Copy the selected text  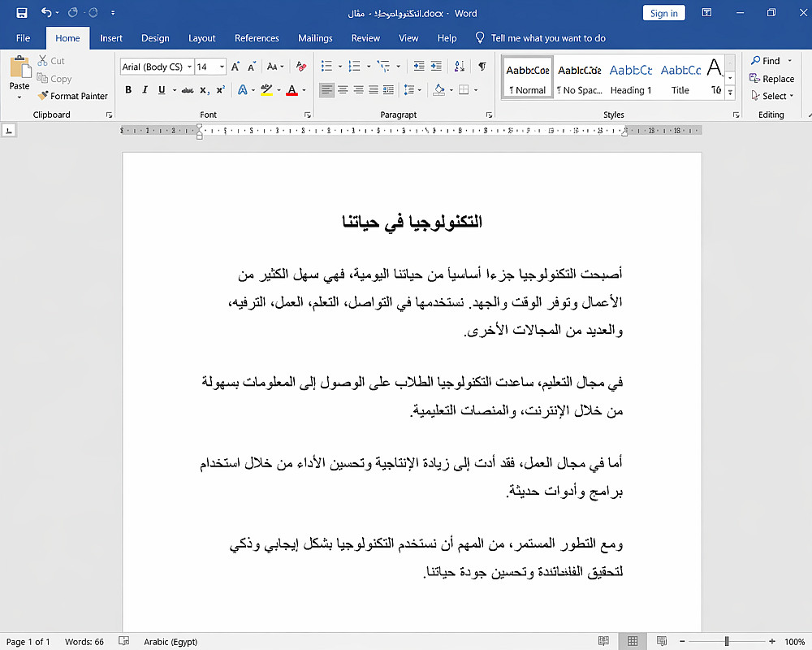pyautogui.click(x=54, y=79)
